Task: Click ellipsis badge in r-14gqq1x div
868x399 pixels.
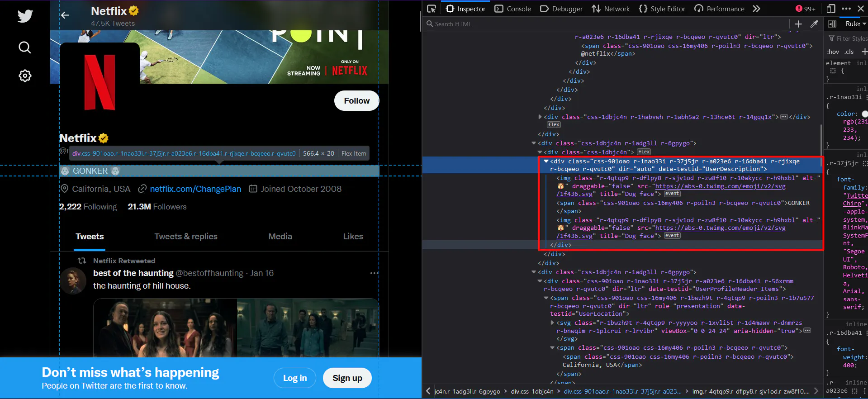Action: tap(784, 117)
